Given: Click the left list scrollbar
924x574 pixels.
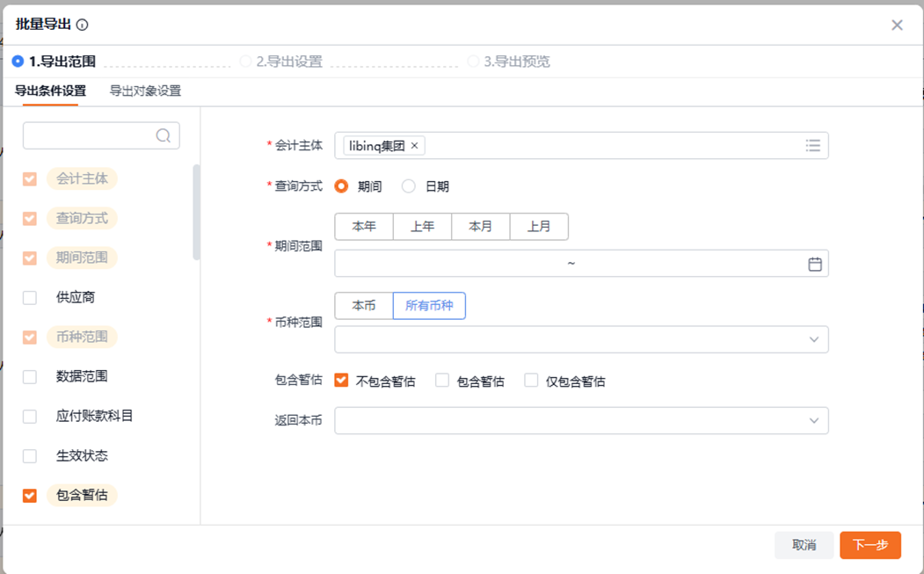Looking at the screenshot, I should 196,212.
